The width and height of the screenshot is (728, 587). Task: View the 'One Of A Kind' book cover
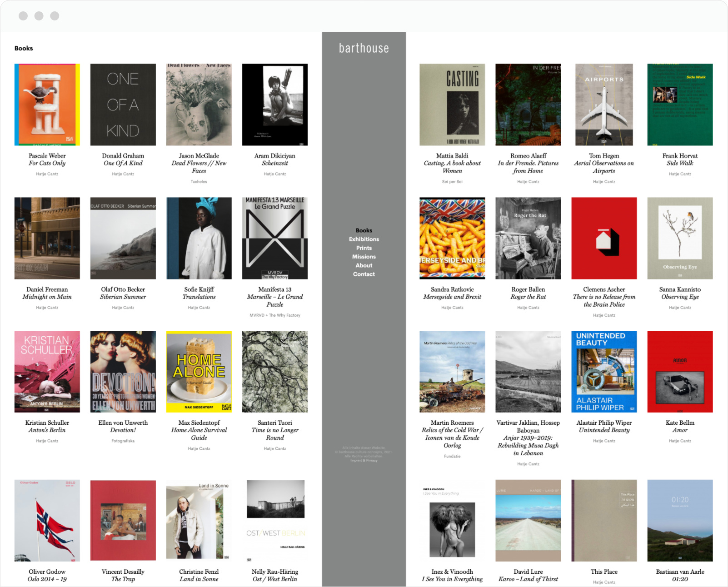(x=123, y=104)
